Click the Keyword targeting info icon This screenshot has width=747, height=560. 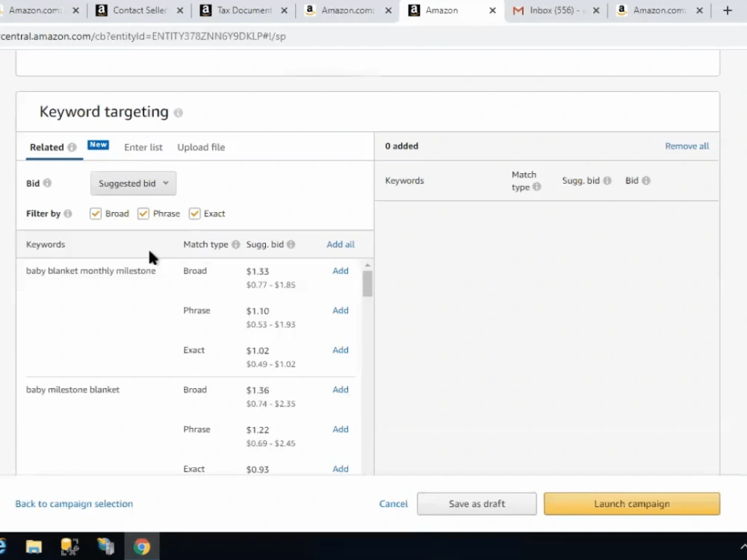pyautogui.click(x=179, y=113)
